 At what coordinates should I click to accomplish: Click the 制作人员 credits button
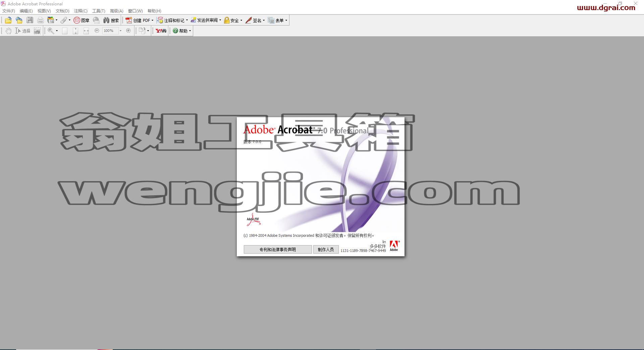[326, 250]
